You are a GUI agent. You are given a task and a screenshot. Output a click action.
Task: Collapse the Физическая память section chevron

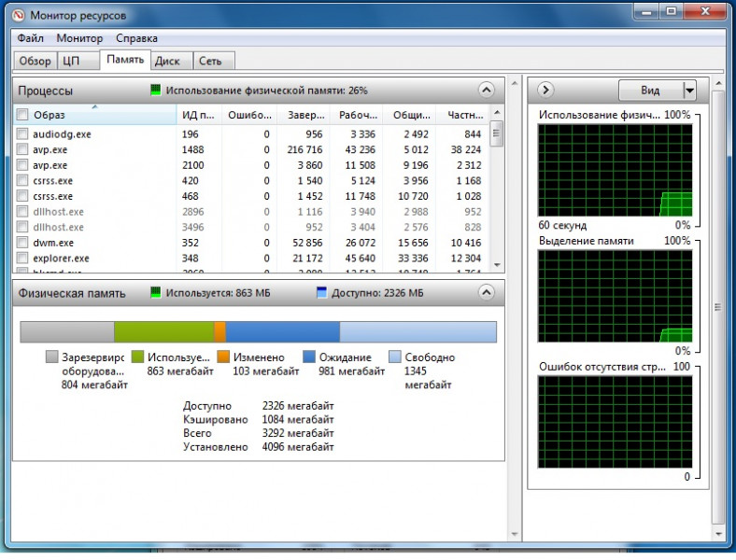point(486,292)
